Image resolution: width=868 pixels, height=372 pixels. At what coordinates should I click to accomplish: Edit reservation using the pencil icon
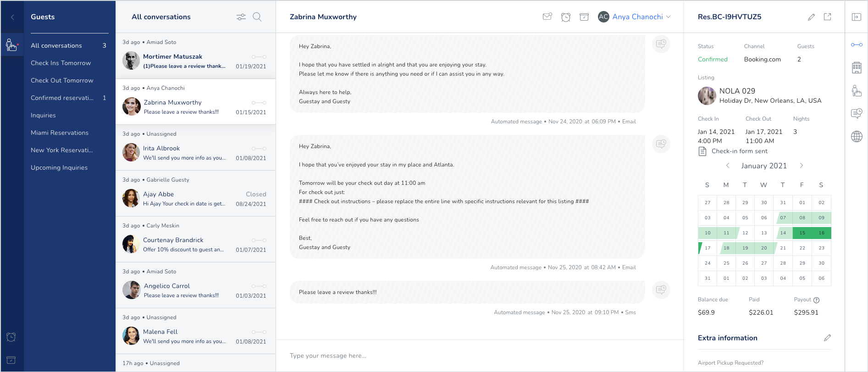point(811,17)
